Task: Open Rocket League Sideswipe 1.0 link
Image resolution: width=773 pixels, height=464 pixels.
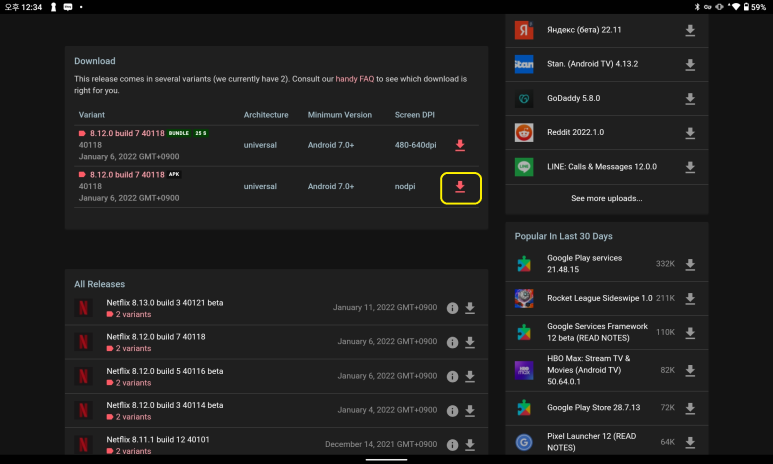Action: pos(599,298)
